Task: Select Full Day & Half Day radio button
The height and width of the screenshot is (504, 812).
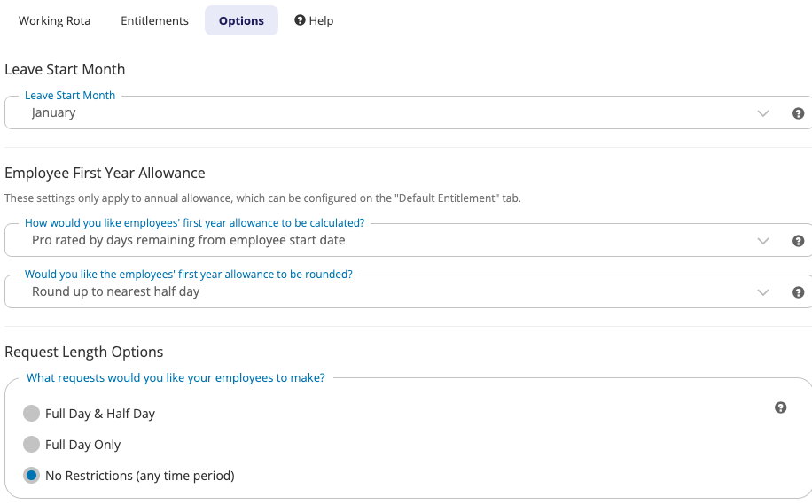Action: pyautogui.click(x=31, y=413)
